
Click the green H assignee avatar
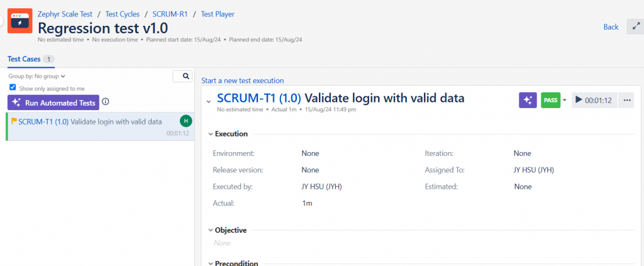(x=186, y=121)
